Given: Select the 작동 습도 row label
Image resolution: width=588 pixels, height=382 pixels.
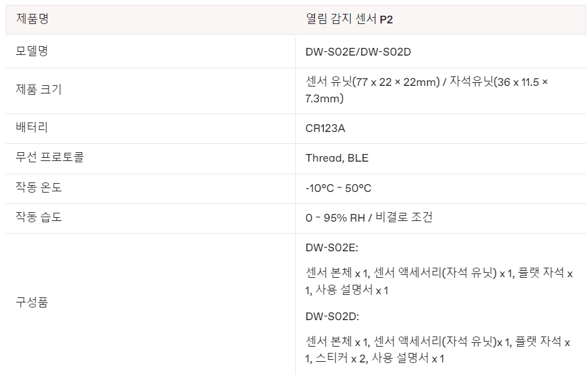Looking at the screenshot, I should pyautogui.click(x=38, y=217).
